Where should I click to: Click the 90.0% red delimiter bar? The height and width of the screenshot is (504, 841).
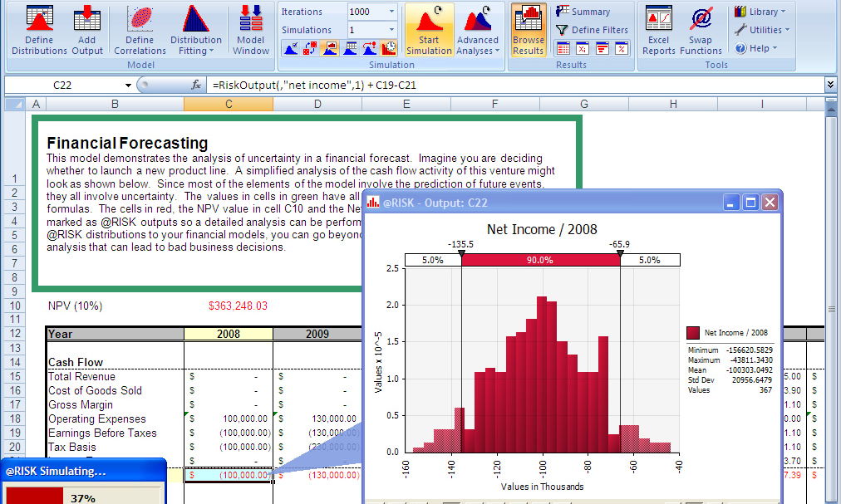click(x=541, y=260)
